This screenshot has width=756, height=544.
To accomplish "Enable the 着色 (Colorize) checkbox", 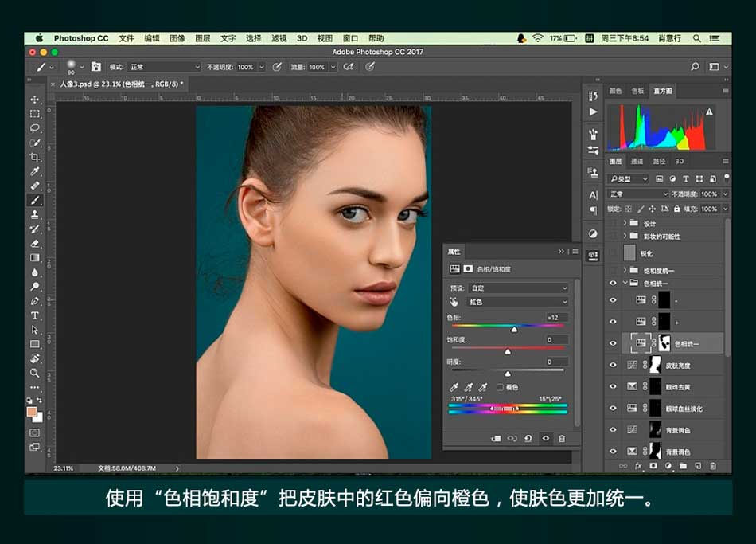I will pos(500,387).
